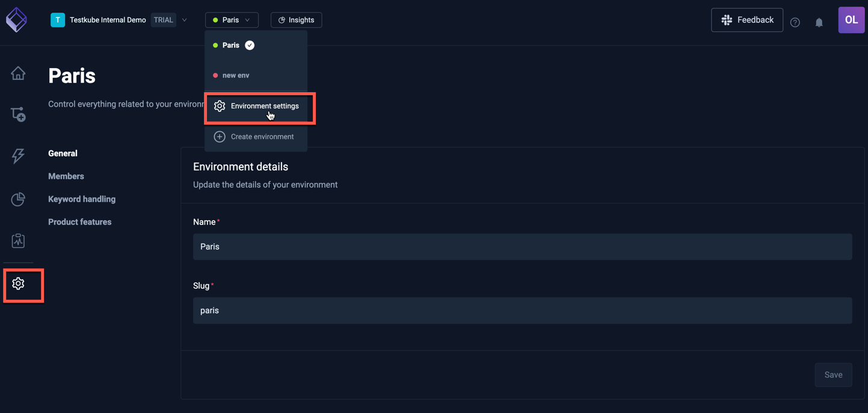
Task: Select the Paris environment in list
Action: click(232, 45)
